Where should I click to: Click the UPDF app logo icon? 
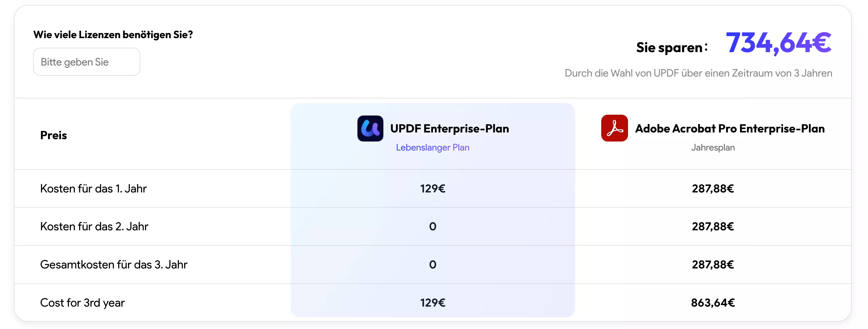pos(370,129)
